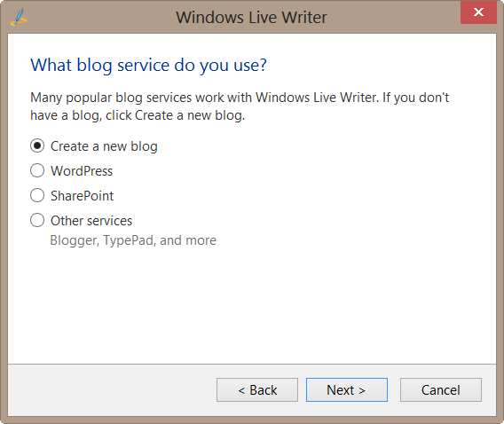Select the Create a new blog radio button
Screen dimensions: 504x424
[x=37, y=145]
